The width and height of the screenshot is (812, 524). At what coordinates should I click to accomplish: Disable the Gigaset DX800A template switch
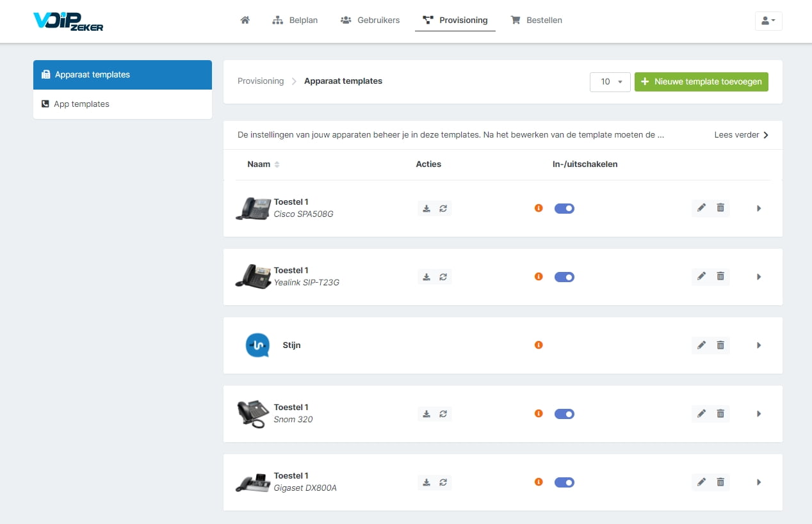[x=564, y=482]
